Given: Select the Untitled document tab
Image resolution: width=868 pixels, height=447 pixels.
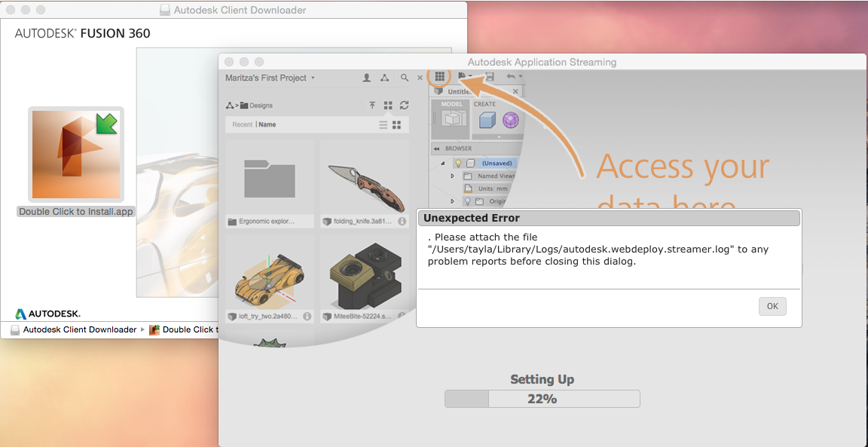Looking at the screenshot, I should (460, 90).
